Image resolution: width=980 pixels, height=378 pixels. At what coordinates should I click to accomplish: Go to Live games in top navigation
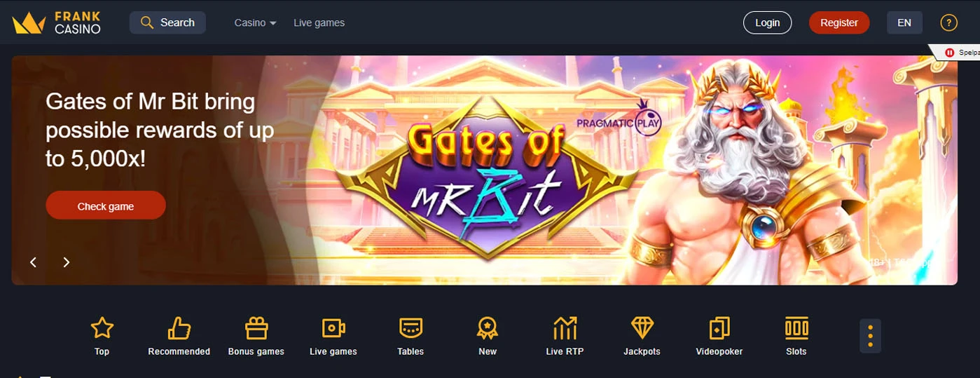click(319, 22)
